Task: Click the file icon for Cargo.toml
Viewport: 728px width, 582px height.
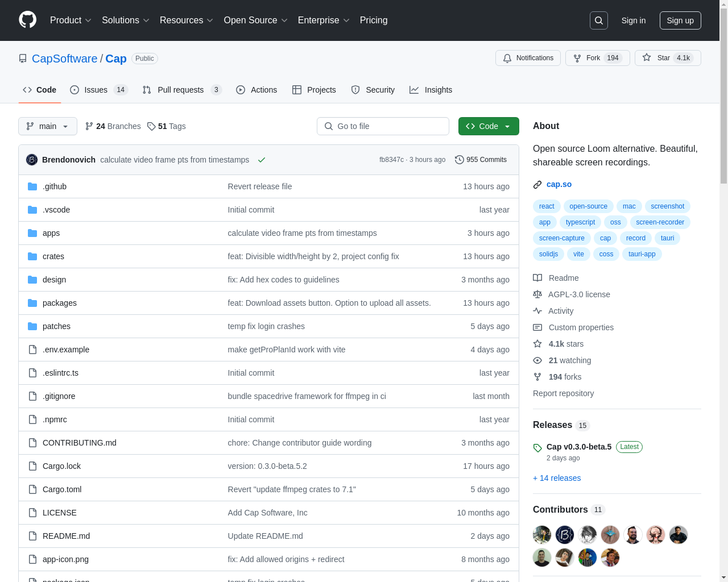Action: 32,489
